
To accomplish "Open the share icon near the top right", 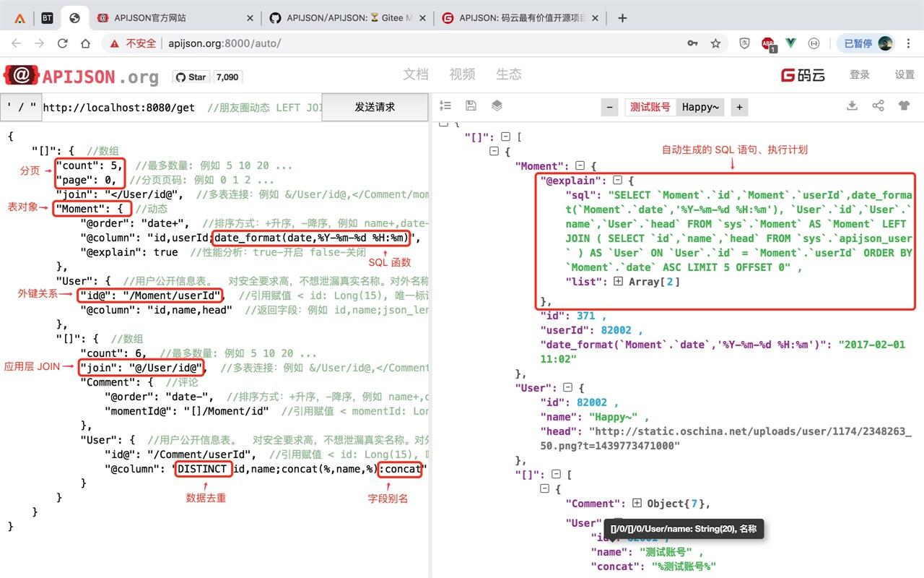I will pos(878,105).
